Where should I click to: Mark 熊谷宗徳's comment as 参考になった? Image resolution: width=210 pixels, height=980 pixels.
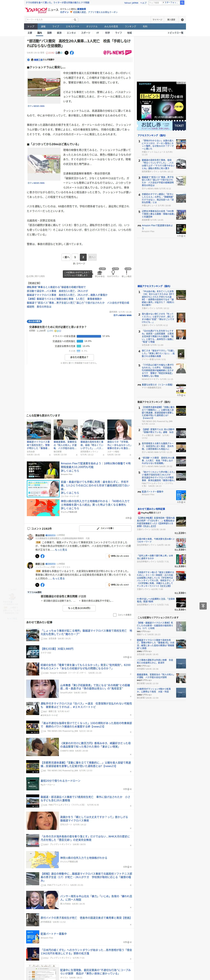point(119,556)
